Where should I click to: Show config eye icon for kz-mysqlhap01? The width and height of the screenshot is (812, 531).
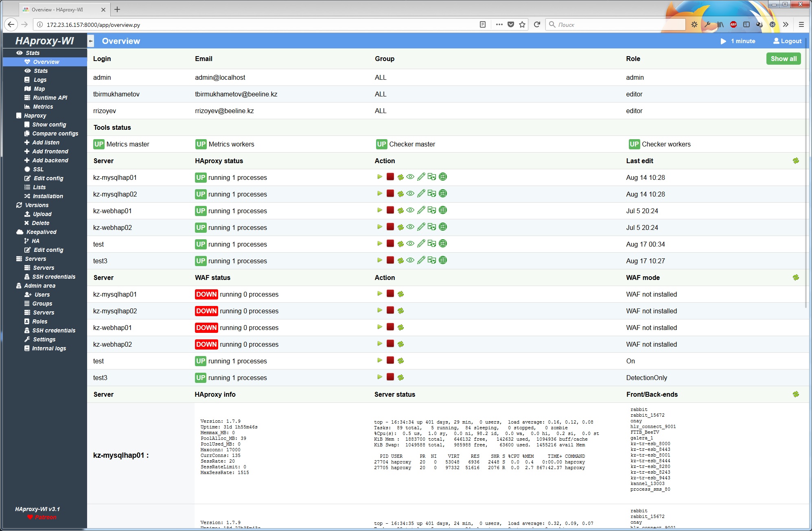point(410,177)
